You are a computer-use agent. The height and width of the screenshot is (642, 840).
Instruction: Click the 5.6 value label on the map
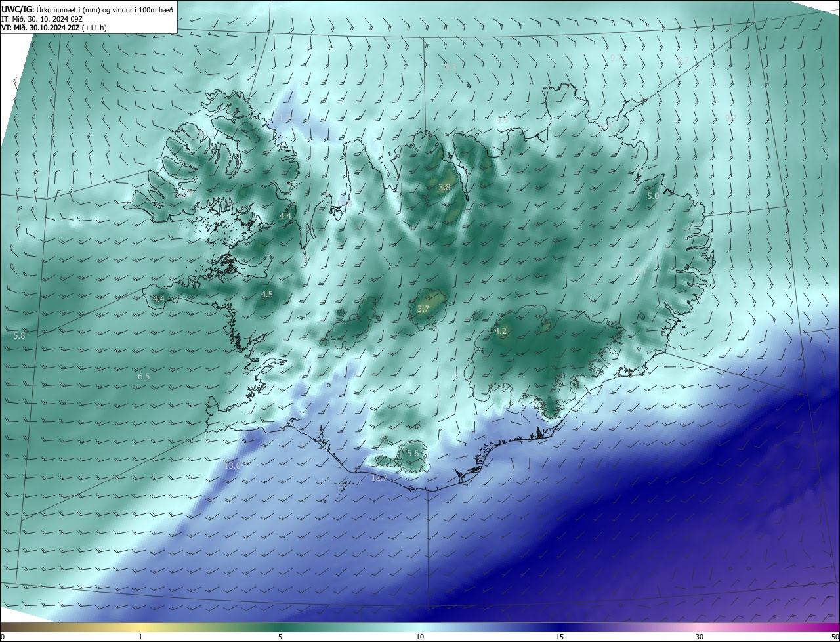(x=413, y=453)
